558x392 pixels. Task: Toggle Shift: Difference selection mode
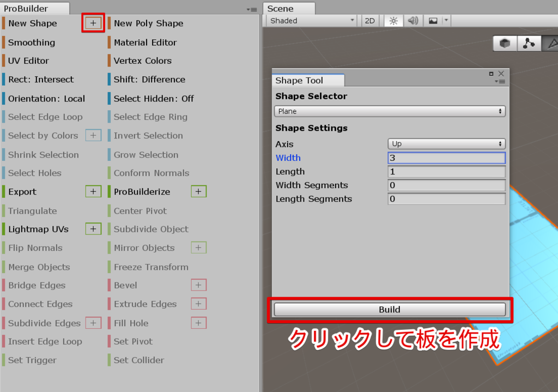coord(149,80)
